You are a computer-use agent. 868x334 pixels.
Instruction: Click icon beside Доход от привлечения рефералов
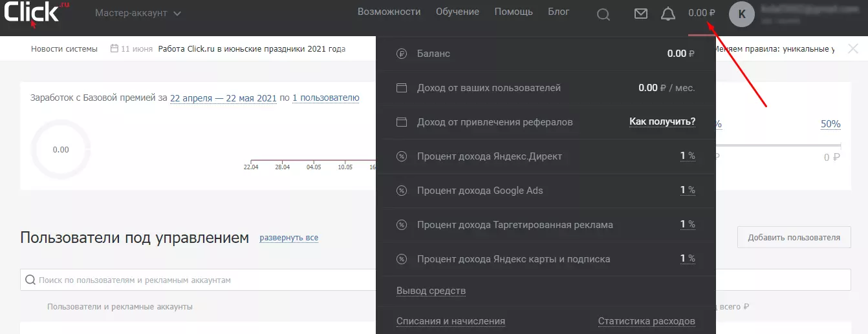point(402,122)
